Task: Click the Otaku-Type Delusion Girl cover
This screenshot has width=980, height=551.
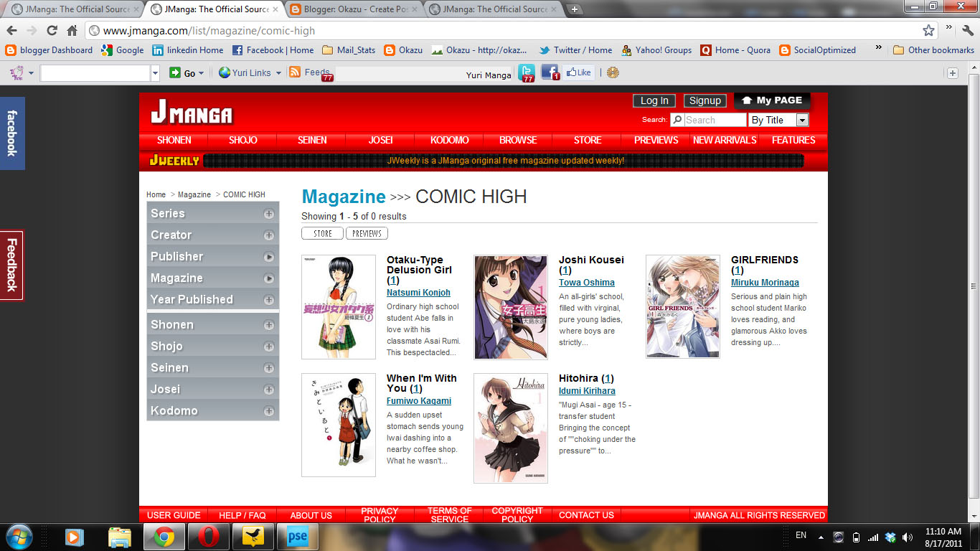Action: point(339,307)
